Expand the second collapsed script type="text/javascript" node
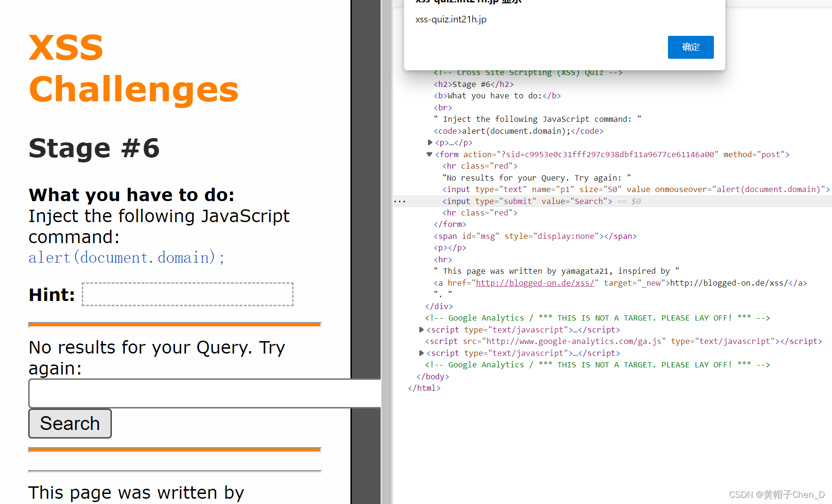 click(421, 353)
